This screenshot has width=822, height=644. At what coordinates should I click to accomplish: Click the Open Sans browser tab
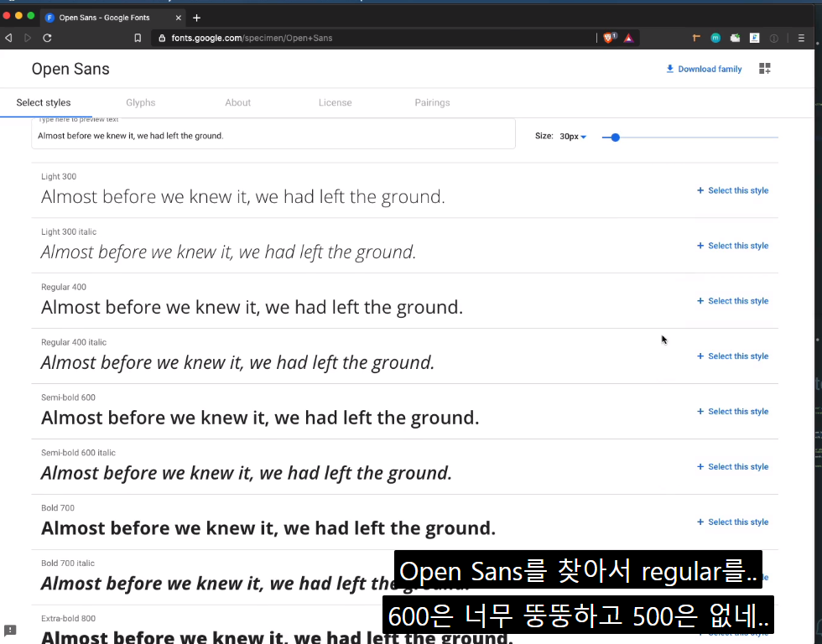[x=114, y=18]
